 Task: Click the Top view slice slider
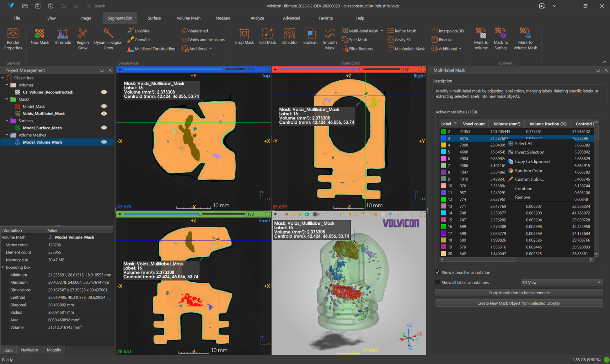pos(184,69)
